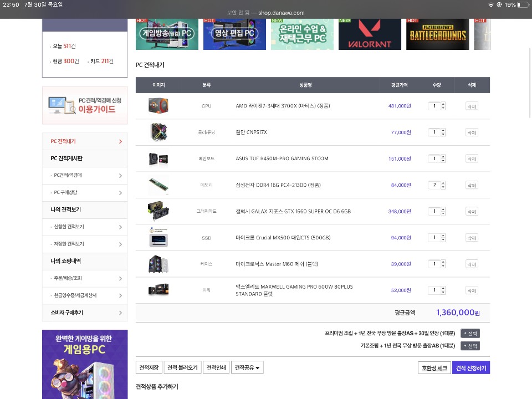
Task: Click the 삼성전자 DDR4 memory image
Action: 158,185
